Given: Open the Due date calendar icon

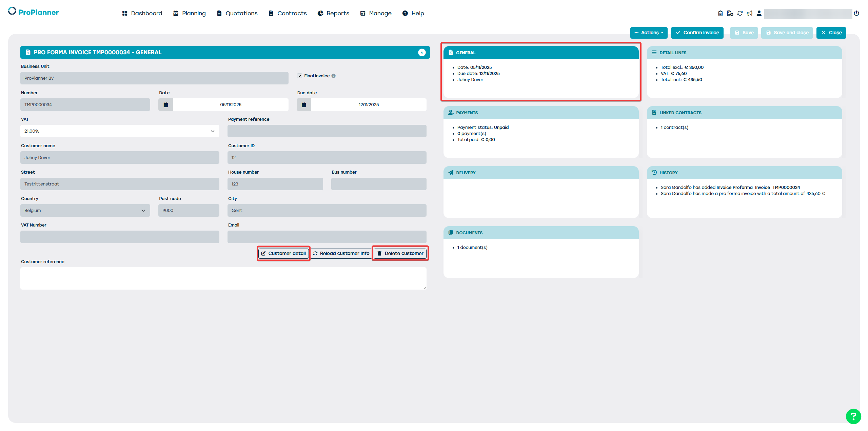Looking at the screenshot, I should click(x=304, y=104).
